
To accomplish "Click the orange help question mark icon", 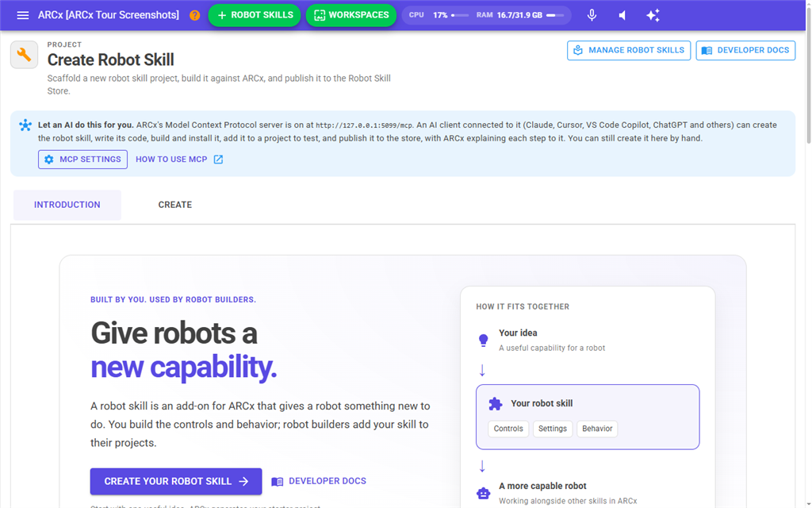I will point(195,15).
